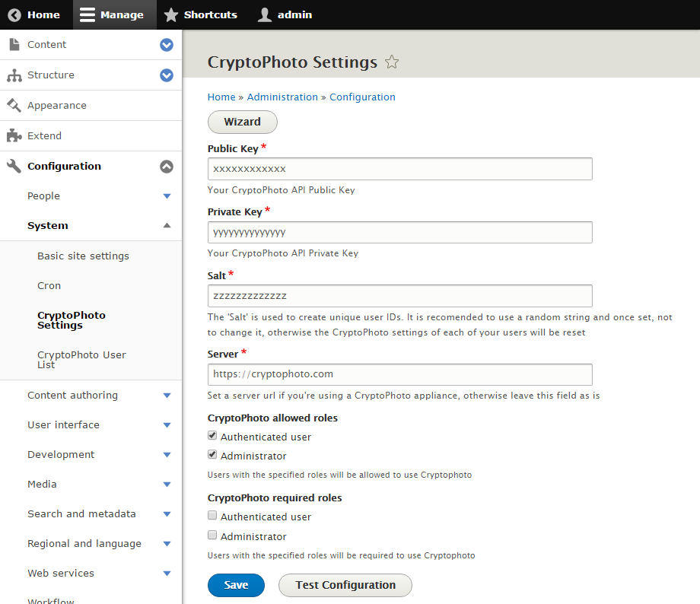Open the People menu item
700x604 pixels.
coord(44,196)
